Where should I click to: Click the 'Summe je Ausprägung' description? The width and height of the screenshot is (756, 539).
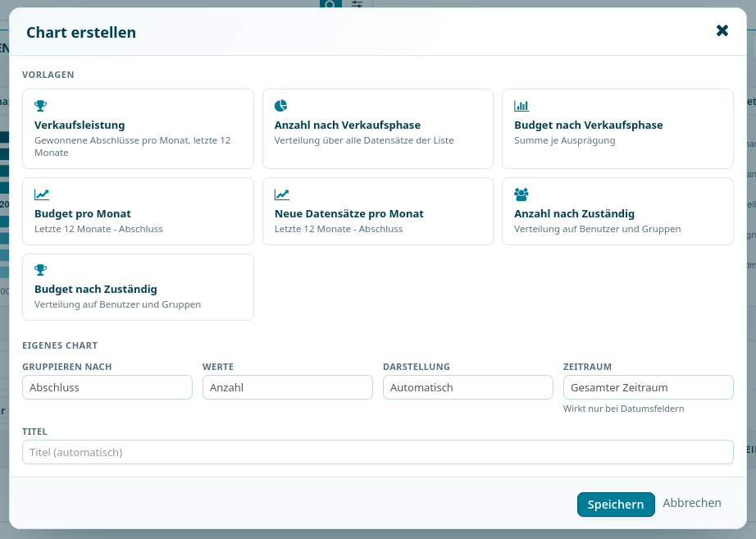click(565, 140)
